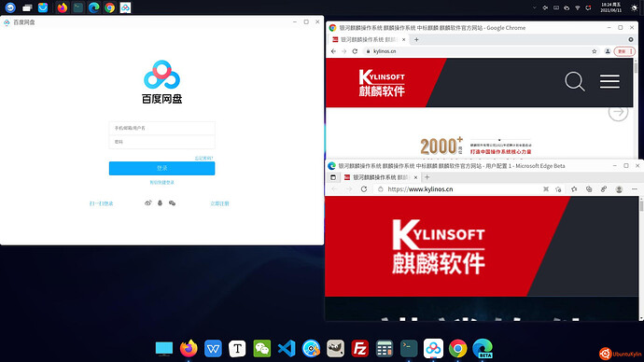Open the multitasking view icon in top panel
644x362 pixels.
(27, 7)
